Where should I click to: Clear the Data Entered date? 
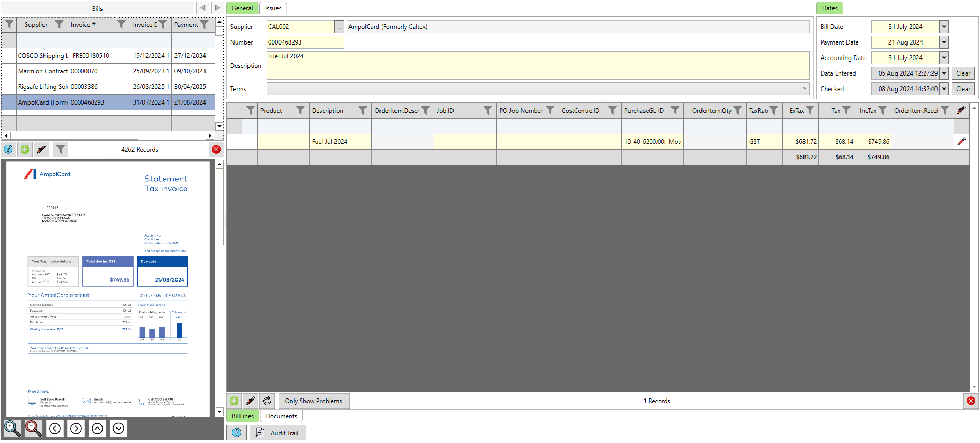963,73
